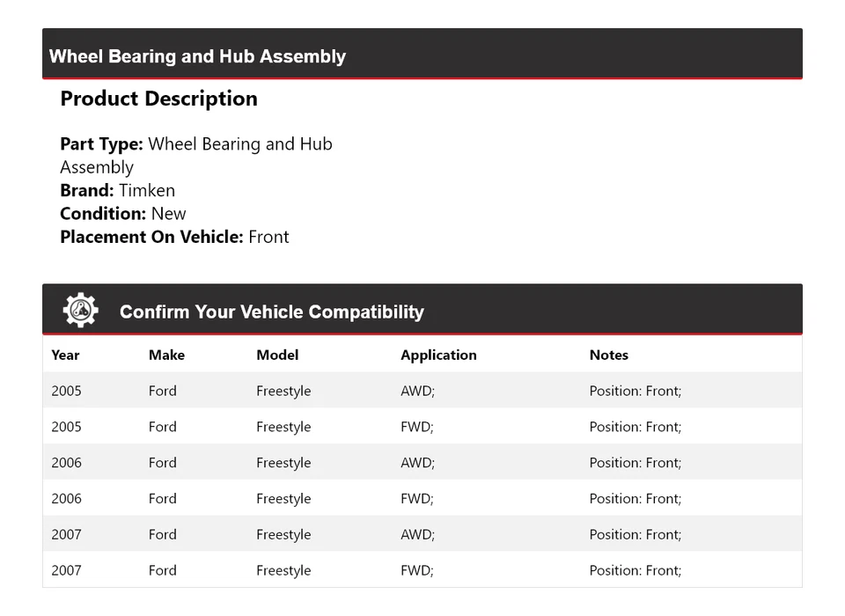
Task: Click Freestyle in the 2006 FWD row
Action: [x=283, y=499]
